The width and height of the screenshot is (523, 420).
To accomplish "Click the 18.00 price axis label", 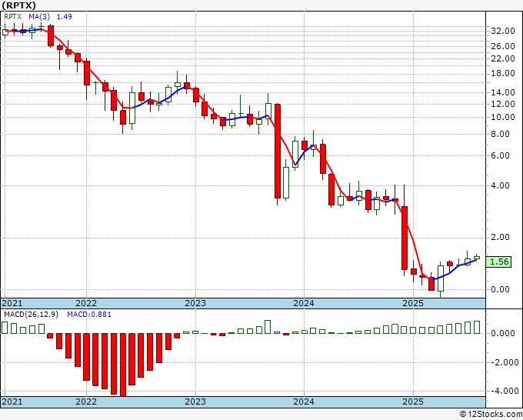I will click(503, 74).
